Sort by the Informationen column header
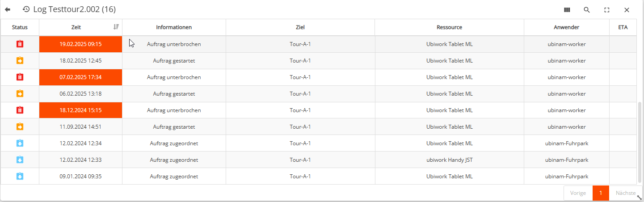644x202 pixels. click(174, 28)
